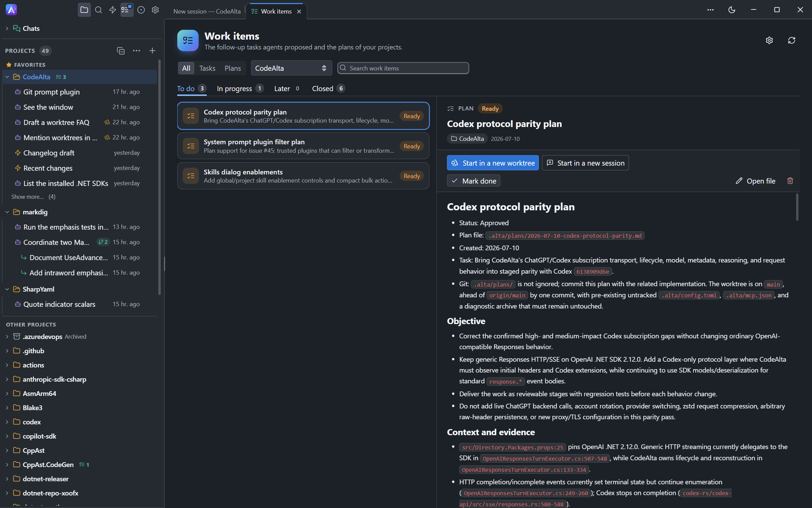Click Mark done button

click(474, 181)
